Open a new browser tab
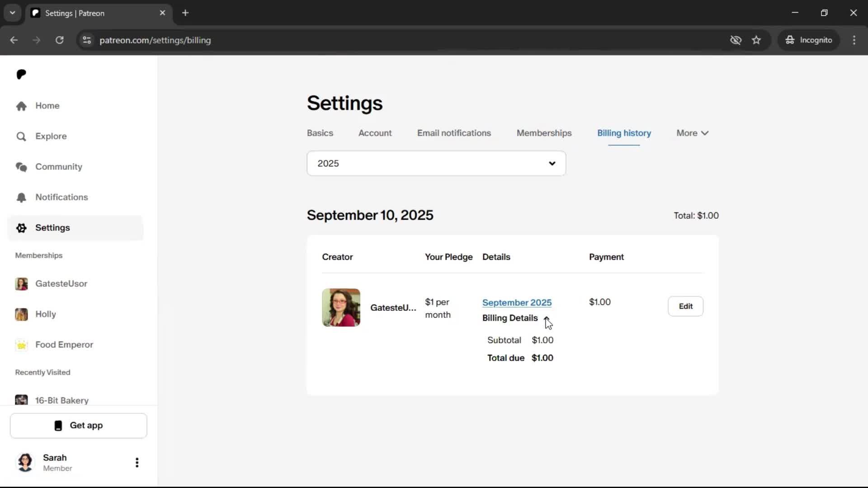 (x=185, y=13)
